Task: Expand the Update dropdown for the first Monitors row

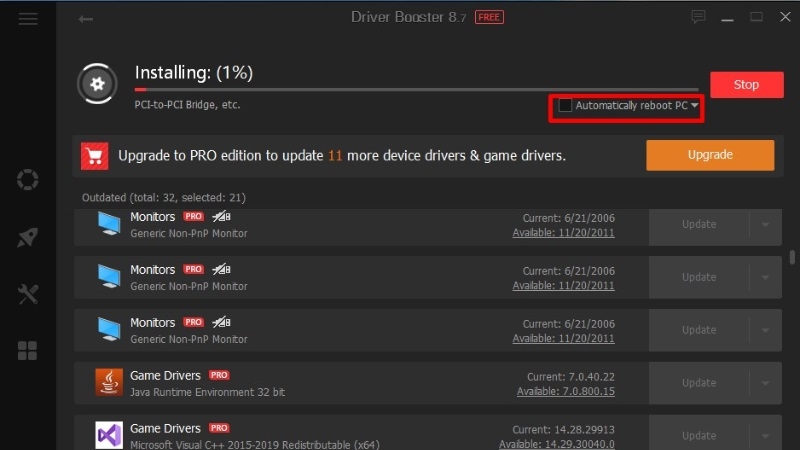Action: tap(765, 224)
